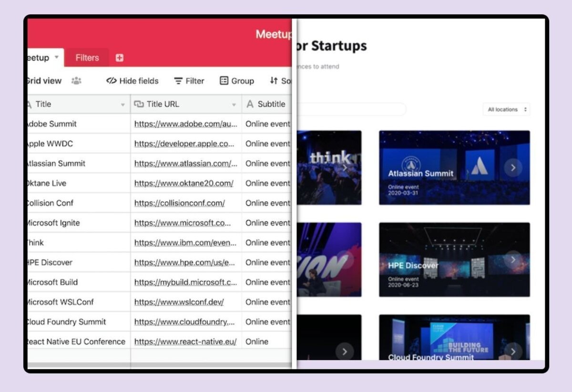
Task: Select the Oktane Live title cell
Action: point(79,183)
